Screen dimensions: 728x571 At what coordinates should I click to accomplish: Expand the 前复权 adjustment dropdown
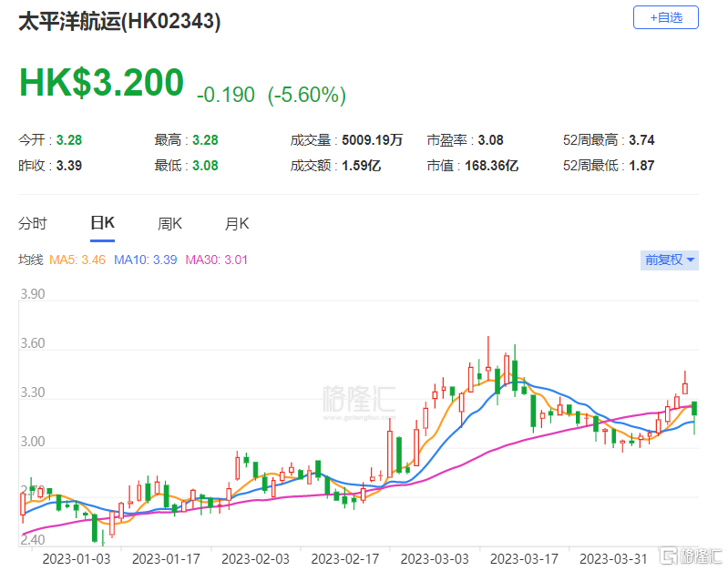tap(669, 260)
